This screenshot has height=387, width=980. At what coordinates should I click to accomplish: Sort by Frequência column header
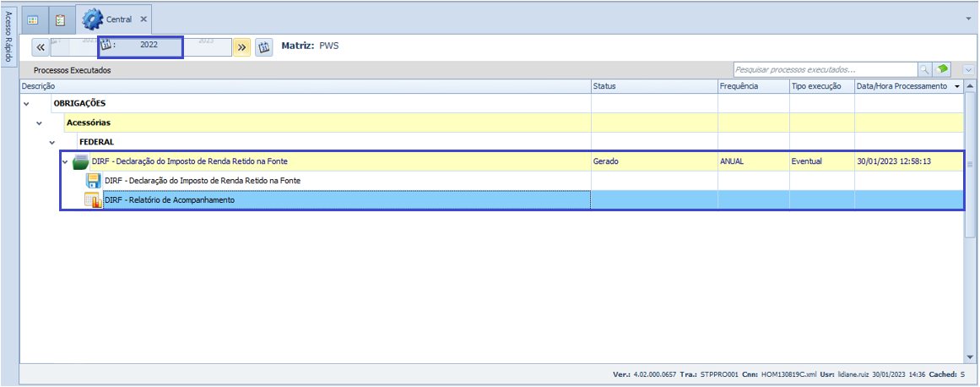pyautogui.click(x=753, y=86)
